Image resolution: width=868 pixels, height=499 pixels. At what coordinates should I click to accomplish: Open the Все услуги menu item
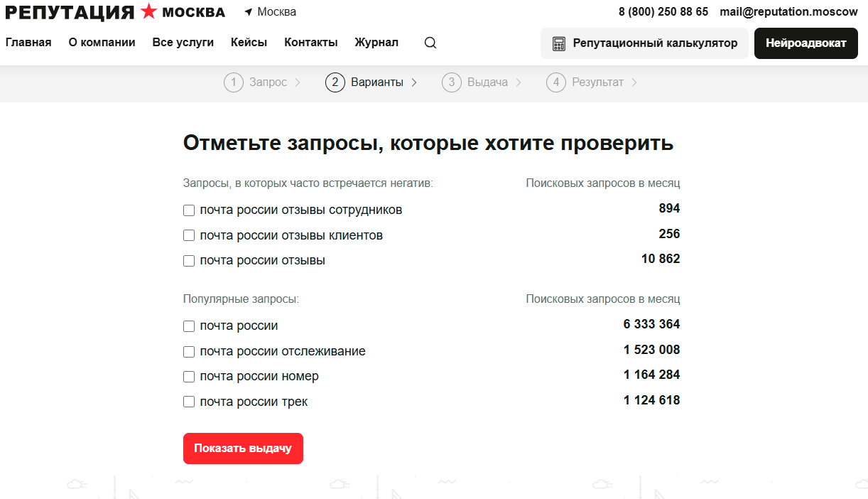click(x=183, y=43)
